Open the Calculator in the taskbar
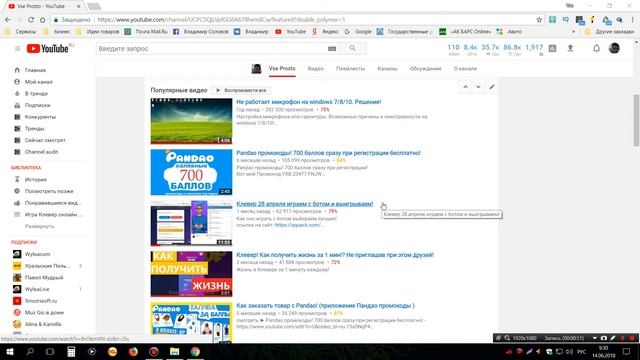This screenshot has height=360, width=640. (71, 351)
